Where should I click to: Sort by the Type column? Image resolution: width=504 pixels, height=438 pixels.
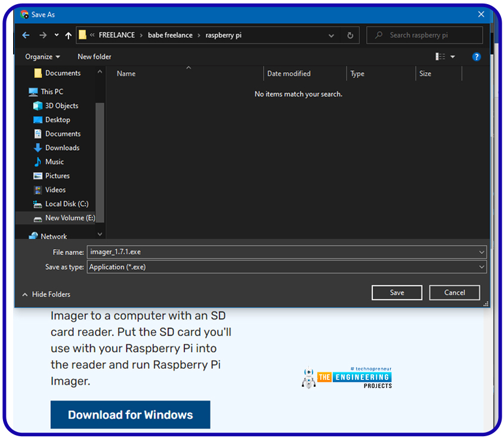click(x=357, y=74)
